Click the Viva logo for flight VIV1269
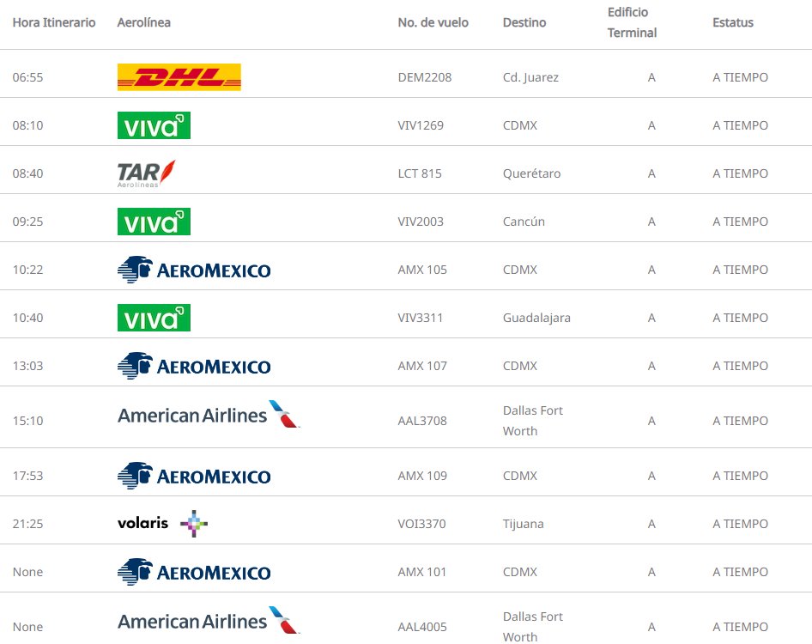Image resolution: width=812 pixels, height=644 pixels. pos(154,125)
